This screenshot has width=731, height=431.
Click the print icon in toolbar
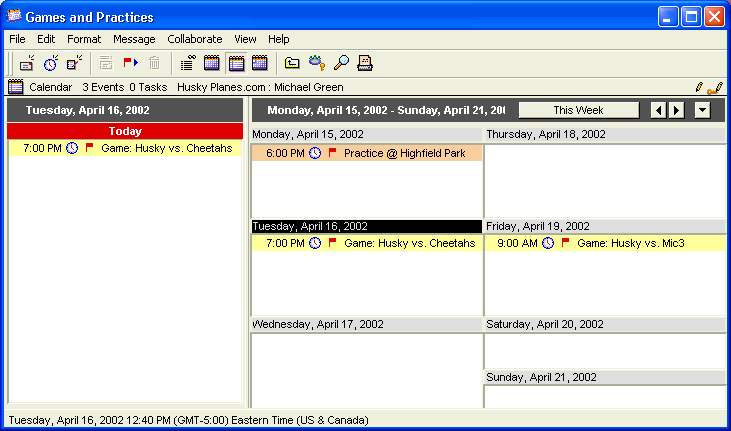pyautogui.click(x=365, y=63)
